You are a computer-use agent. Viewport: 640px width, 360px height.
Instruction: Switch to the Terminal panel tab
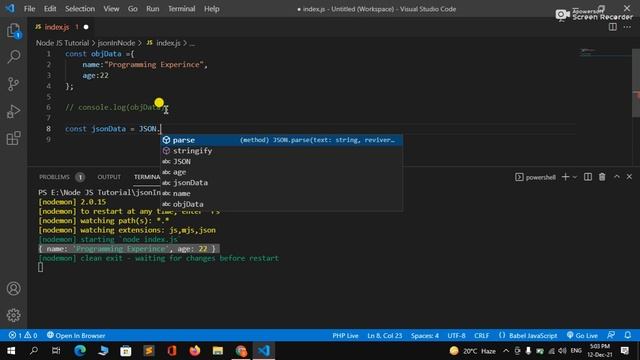coord(147,177)
